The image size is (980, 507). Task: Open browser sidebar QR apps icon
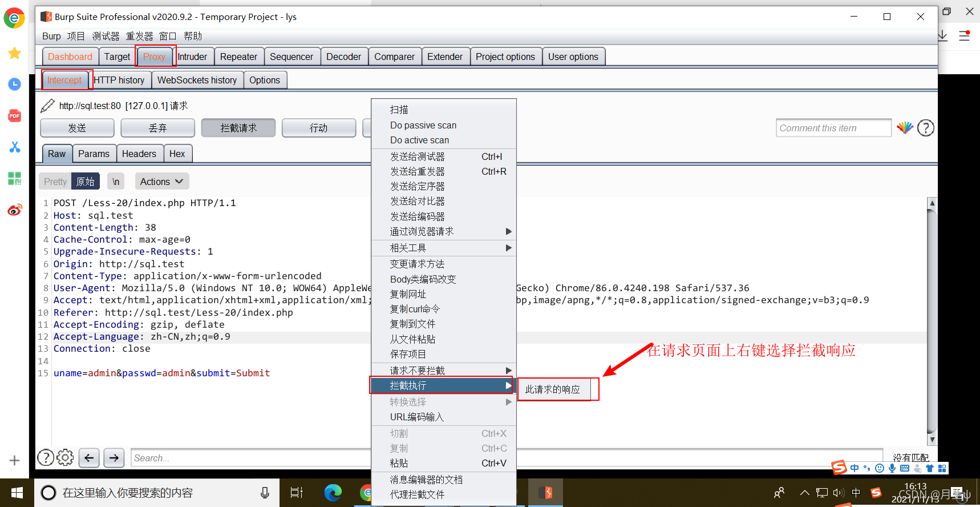point(15,178)
